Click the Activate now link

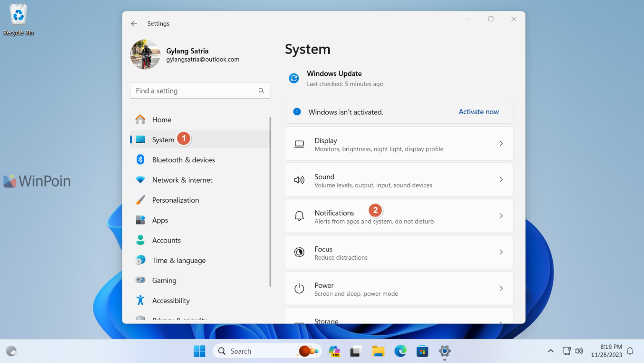coord(478,112)
